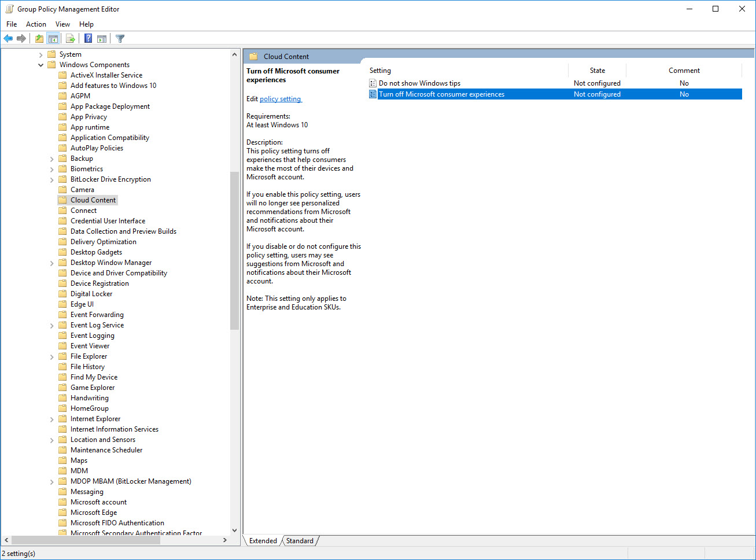Click folder icon next to Microsoft Edge
Viewport: 756px width, 560px height.
63,513
